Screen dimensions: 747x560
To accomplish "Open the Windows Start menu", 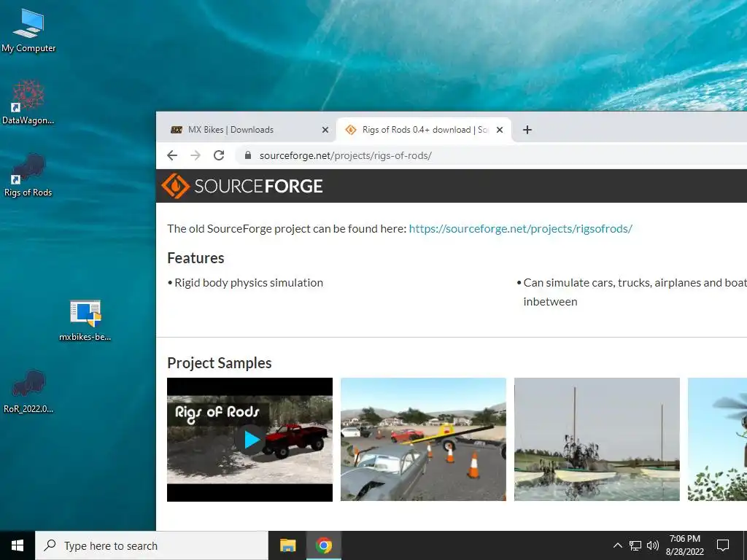I will pyautogui.click(x=18, y=545).
